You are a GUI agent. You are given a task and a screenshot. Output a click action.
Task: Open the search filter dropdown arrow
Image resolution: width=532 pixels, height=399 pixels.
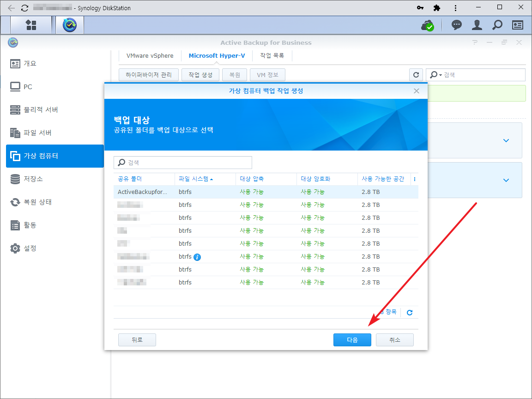coord(441,75)
